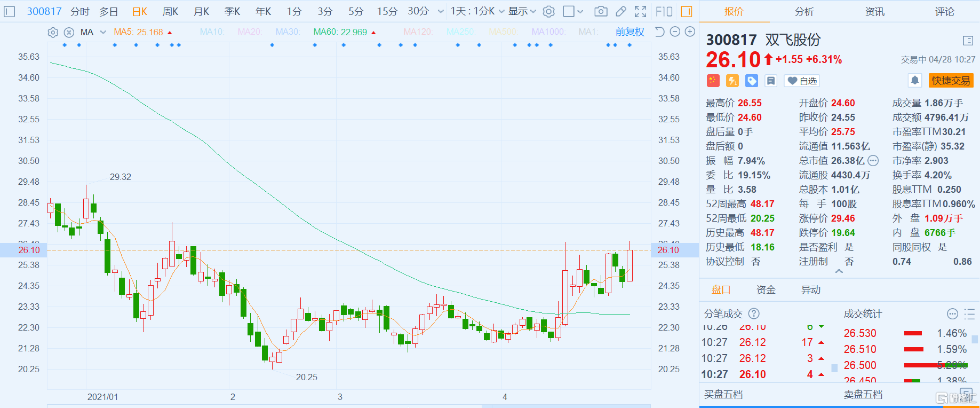Click the 26.510 volume bar
Viewport: 980px width, 408px height.
coord(914,349)
